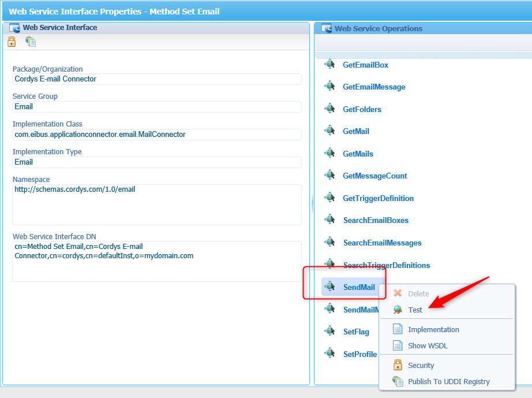
Task: Click the Package/Organization input field
Action: 156,79
